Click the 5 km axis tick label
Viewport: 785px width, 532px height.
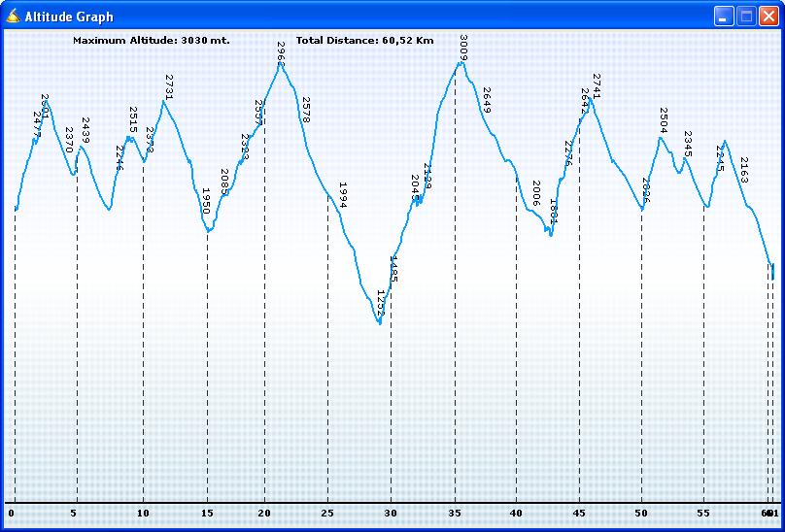(74, 513)
